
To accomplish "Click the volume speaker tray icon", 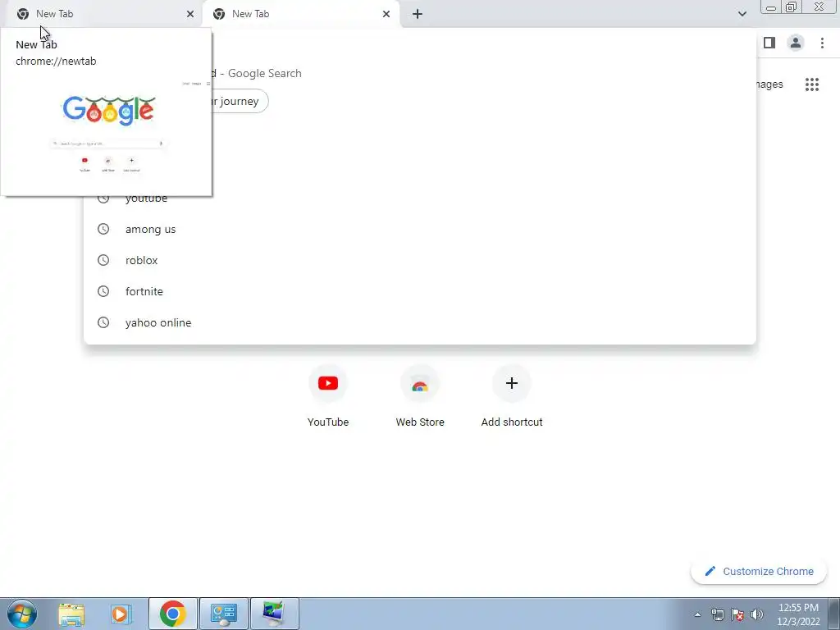I will [x=756, y=614].
